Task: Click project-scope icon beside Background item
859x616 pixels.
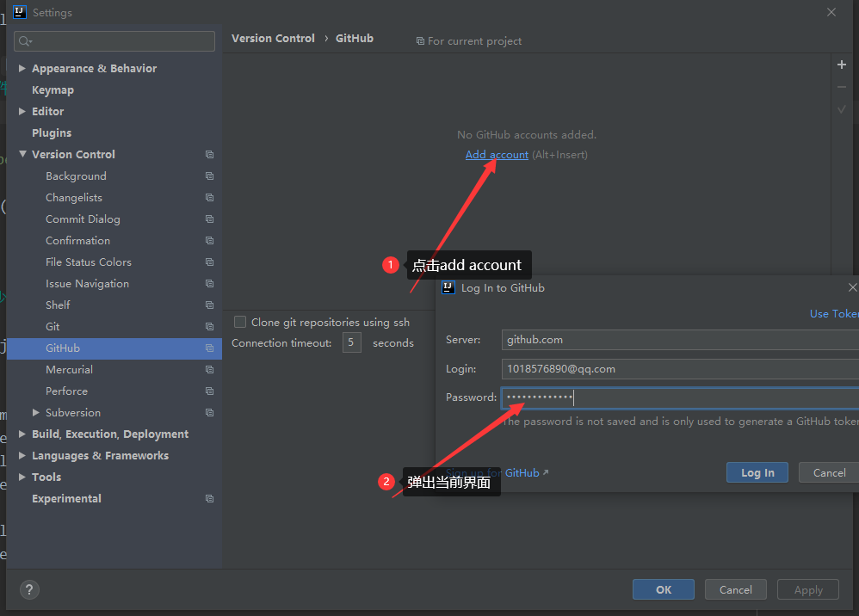Action: click(x=209, y=176)
